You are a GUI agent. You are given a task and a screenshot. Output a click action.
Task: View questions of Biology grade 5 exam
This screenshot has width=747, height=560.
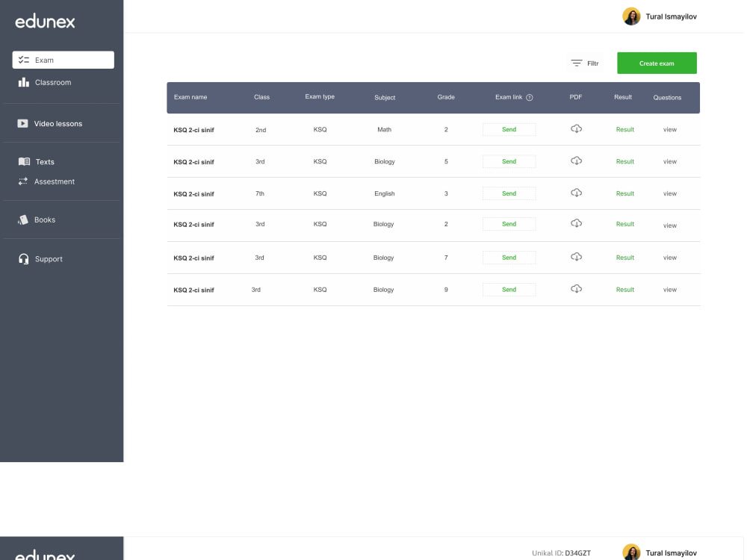(x=670, y=161)
